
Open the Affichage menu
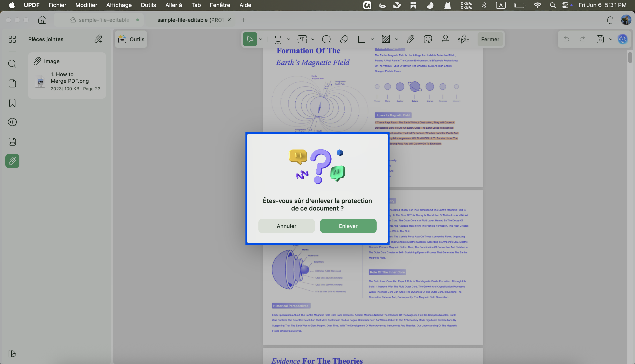point(119,5)
